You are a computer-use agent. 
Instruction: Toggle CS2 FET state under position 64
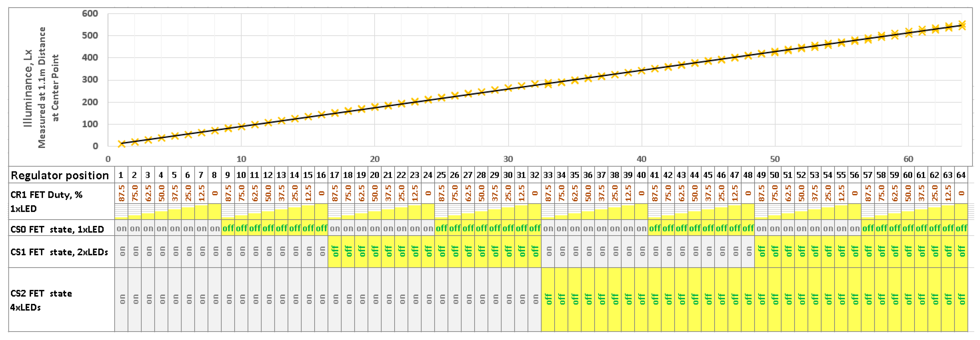[x=961, y=299]
